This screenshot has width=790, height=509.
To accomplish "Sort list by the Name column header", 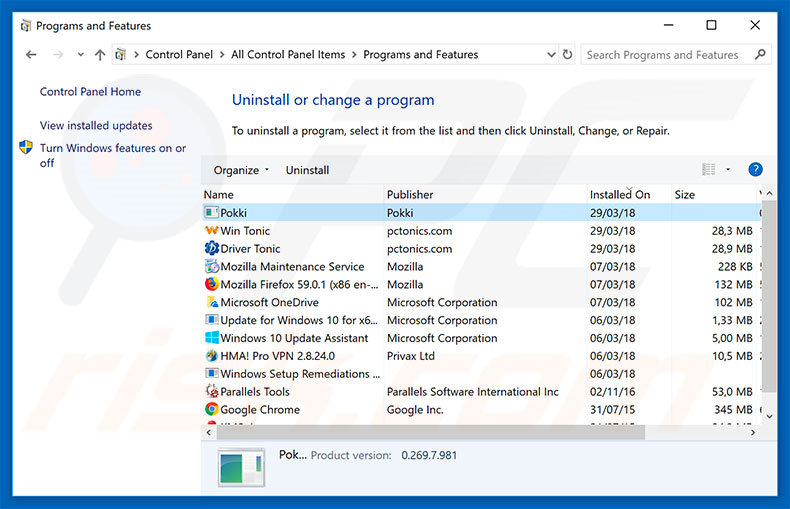I will [x=293, y=195].
